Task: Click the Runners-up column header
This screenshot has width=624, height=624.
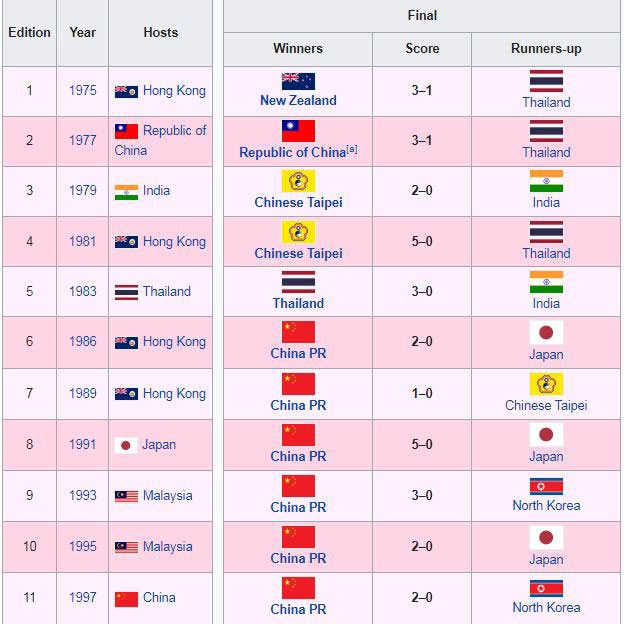Action: pos(546,49)
